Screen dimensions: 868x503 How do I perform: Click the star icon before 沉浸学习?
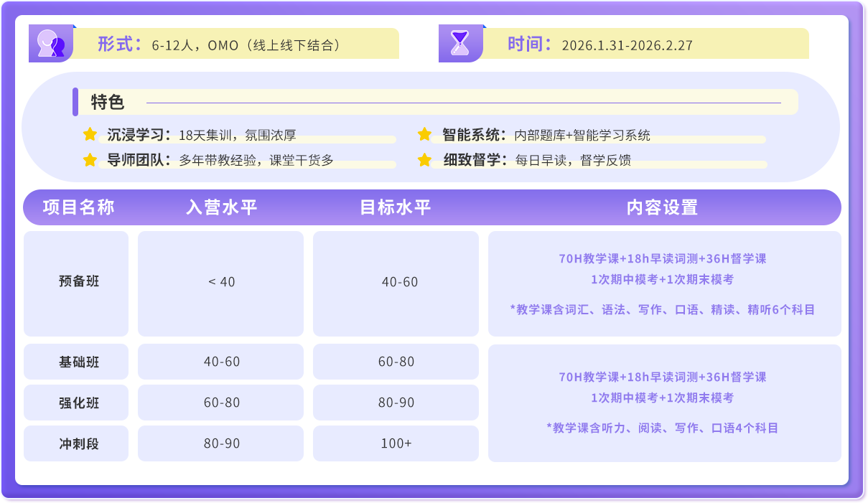(90, 134)
